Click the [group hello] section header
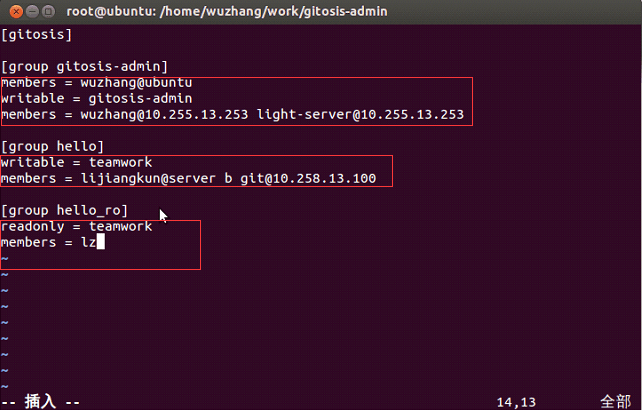This screenshot has width=644, height=410. point(52,146)
